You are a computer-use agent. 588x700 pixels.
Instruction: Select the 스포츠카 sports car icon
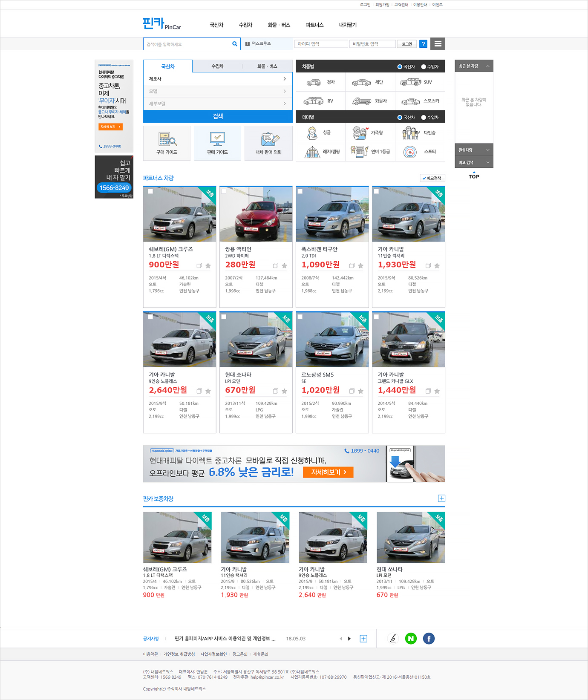[411, 101]
